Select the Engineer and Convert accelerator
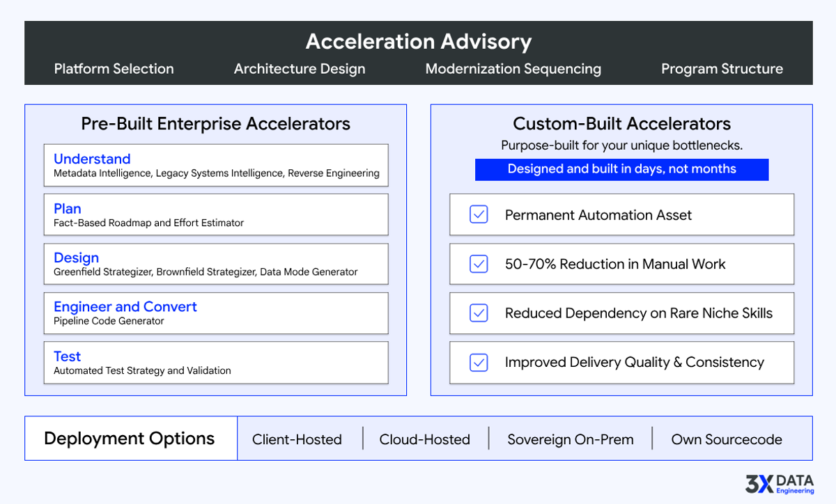 [125, 307]
